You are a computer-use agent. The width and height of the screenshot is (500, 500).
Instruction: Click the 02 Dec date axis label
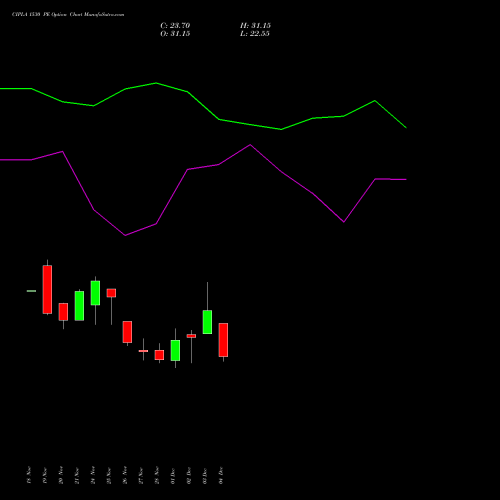tap(189, 475)
